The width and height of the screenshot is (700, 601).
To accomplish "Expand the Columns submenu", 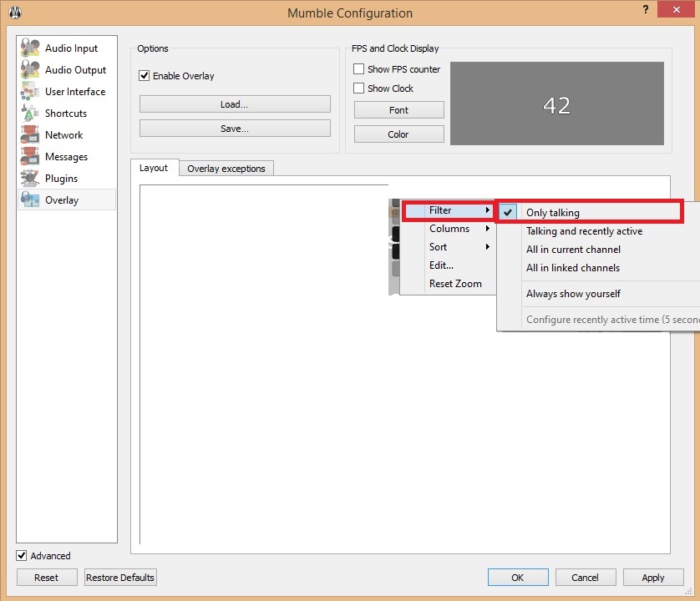I will [x=448, y=229].
